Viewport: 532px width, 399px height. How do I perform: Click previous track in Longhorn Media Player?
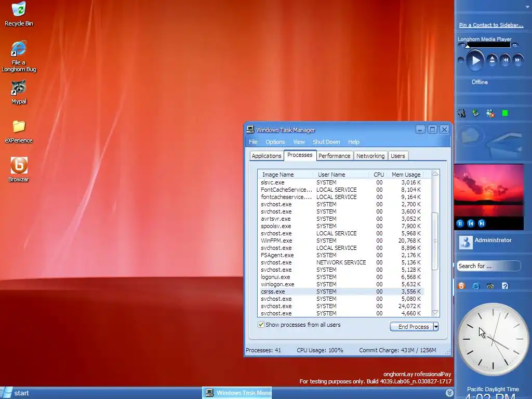(x=505, y=60)
